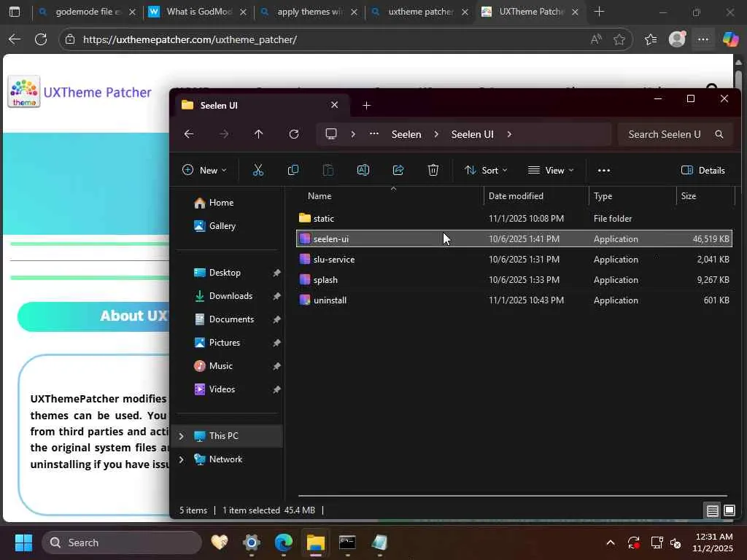Go up one folder level in Explorer
Image resolution: width=747 pixels, height=560 pixels.
click(258, 134)
